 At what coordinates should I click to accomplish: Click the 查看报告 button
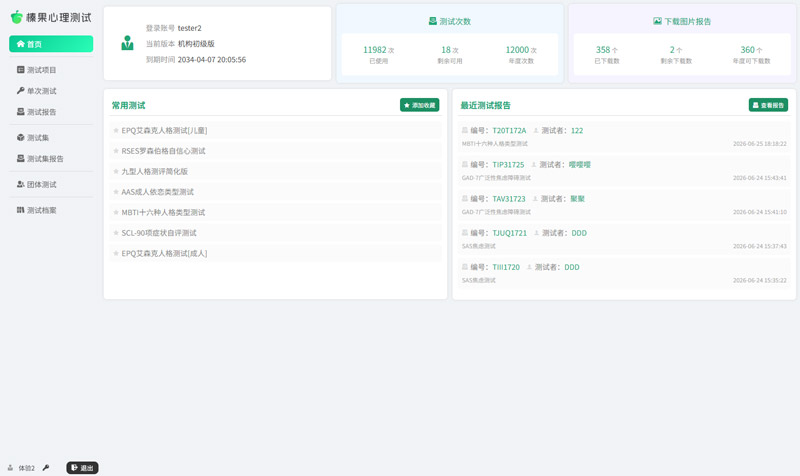click(x=768, y=105)
